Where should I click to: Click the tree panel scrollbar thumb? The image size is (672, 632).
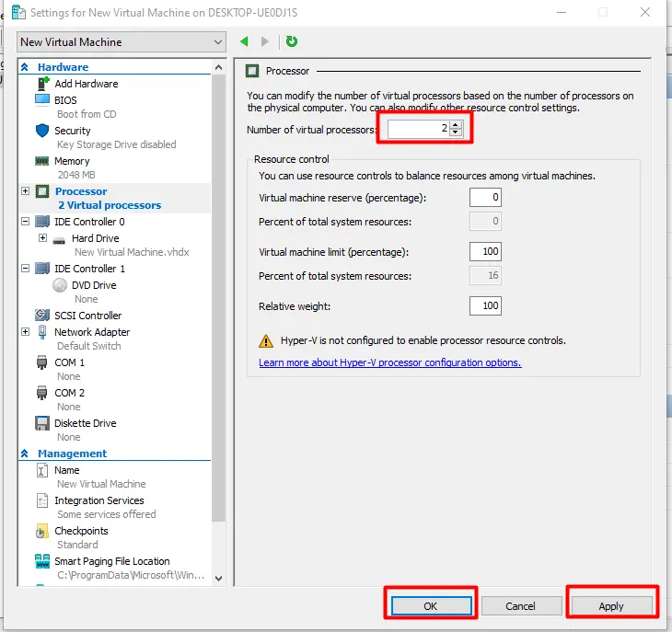218,298
